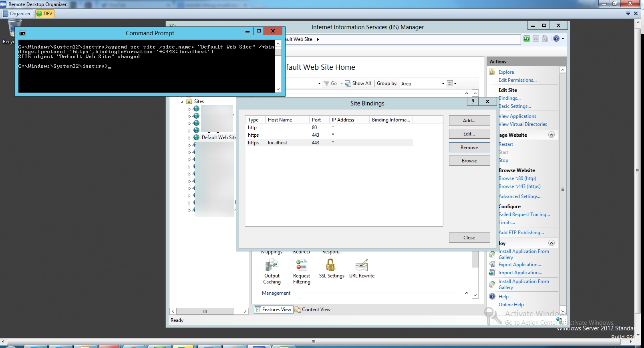Click Remove in Site Bindings
This screenshot has width=644, height=348.
click(x=469, y=147)
